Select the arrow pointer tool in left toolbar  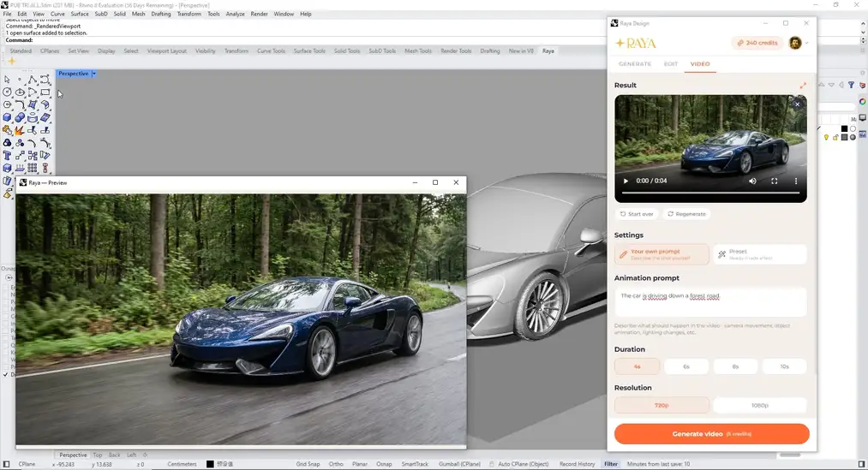point(7,80)
